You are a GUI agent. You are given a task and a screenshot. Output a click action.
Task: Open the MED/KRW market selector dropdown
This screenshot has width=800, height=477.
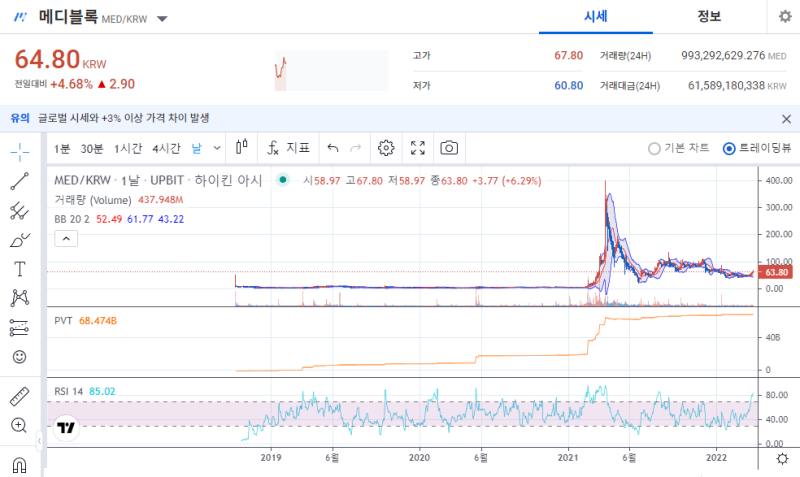(162, 19)
